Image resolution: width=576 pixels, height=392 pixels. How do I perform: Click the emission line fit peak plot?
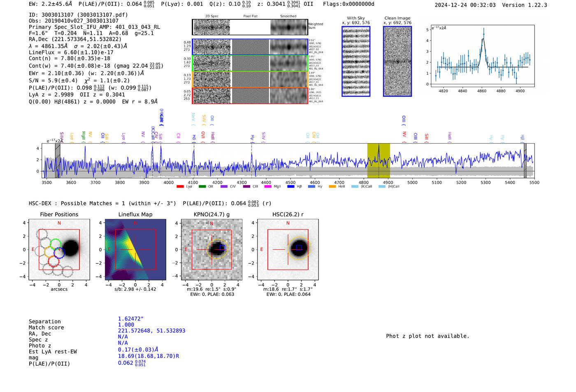pyautogui.click(x=483, y=56)
